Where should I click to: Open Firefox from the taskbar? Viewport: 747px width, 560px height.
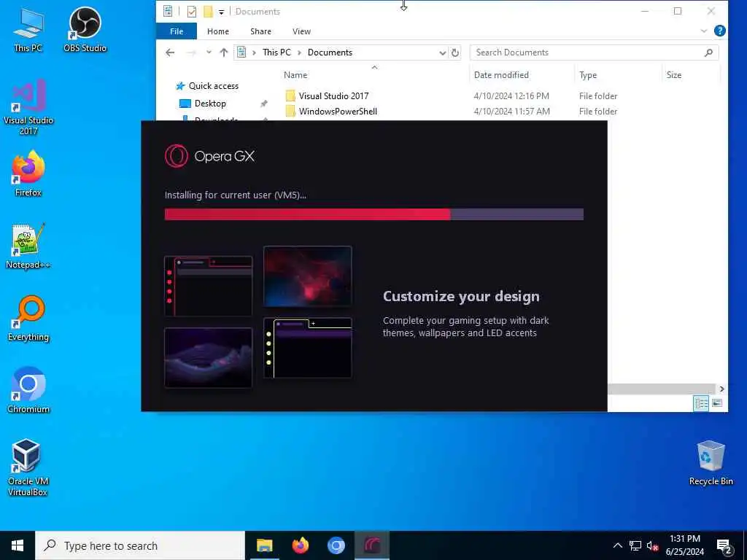[300, 545]
